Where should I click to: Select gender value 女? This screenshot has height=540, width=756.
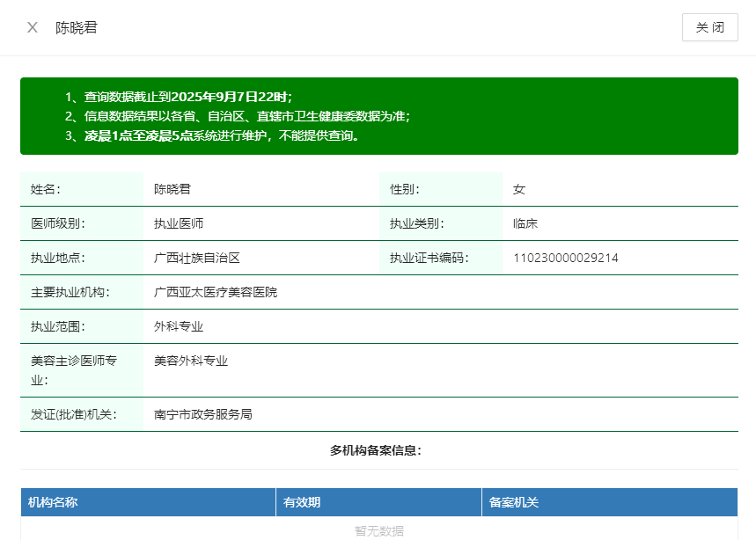tap(518, 189)
